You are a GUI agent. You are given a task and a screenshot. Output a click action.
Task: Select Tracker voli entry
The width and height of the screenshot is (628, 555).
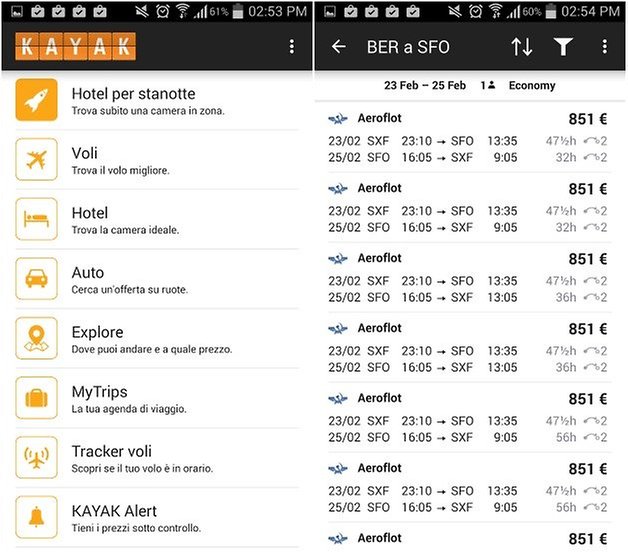pyautogui.click(x=157, y=458)
